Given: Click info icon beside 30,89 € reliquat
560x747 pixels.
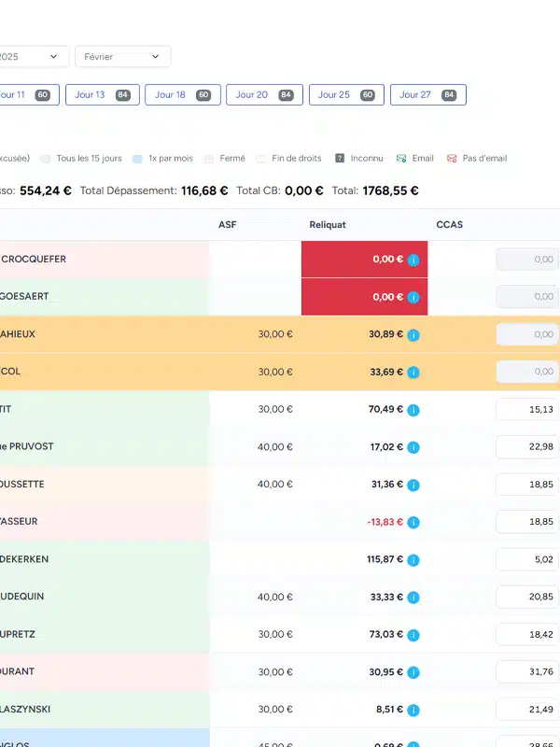Looking at the screenshot, I should [x=413, y=335].
